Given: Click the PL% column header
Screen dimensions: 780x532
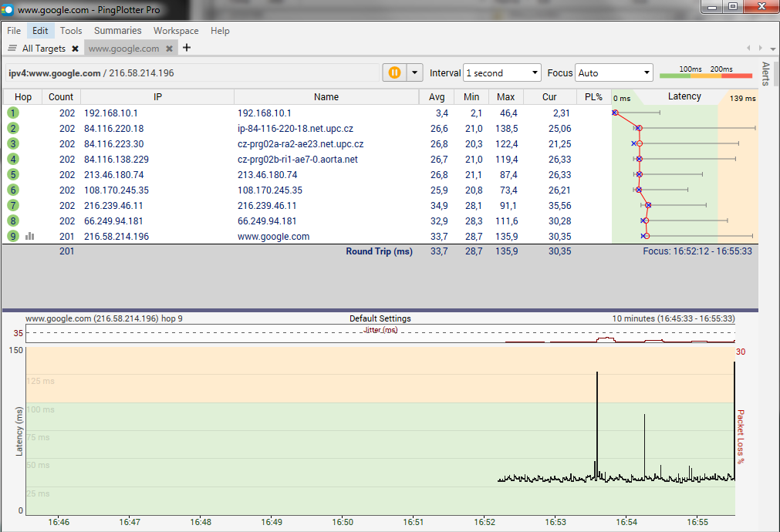Looking at the screenshot, I should [x=593, y=97].
